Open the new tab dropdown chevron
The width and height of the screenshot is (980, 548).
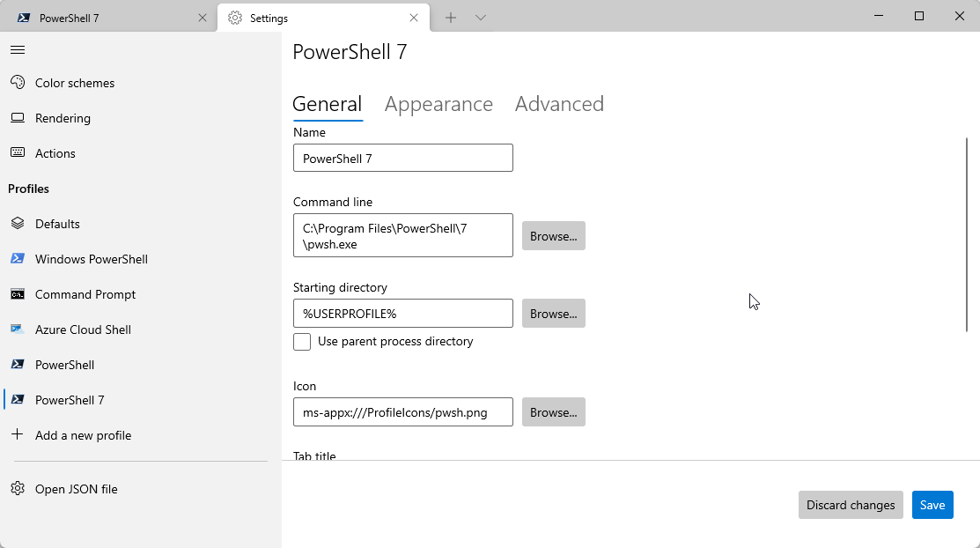(480, 17)
